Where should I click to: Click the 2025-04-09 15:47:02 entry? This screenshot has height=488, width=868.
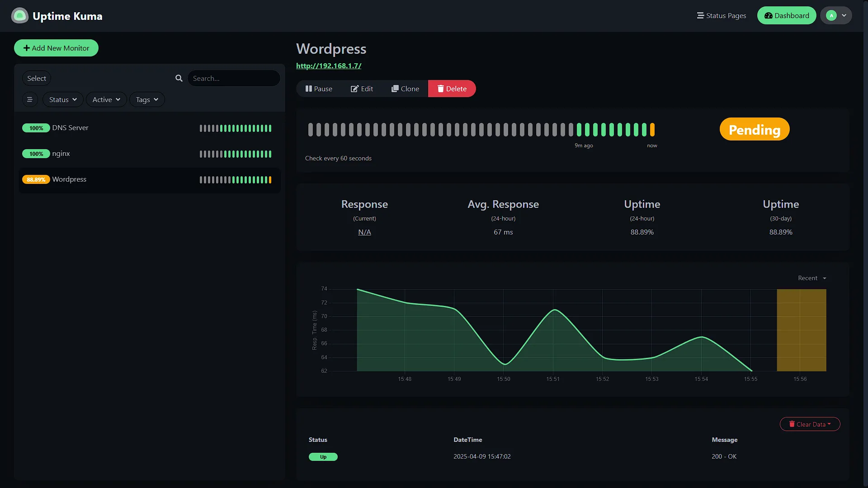pyautogui.click(x=482, y=456)
